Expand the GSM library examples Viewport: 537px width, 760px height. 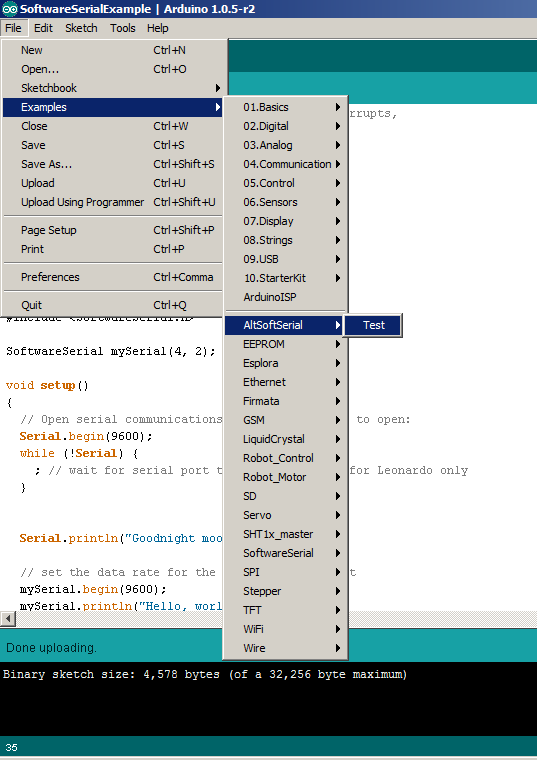(286, 420)
